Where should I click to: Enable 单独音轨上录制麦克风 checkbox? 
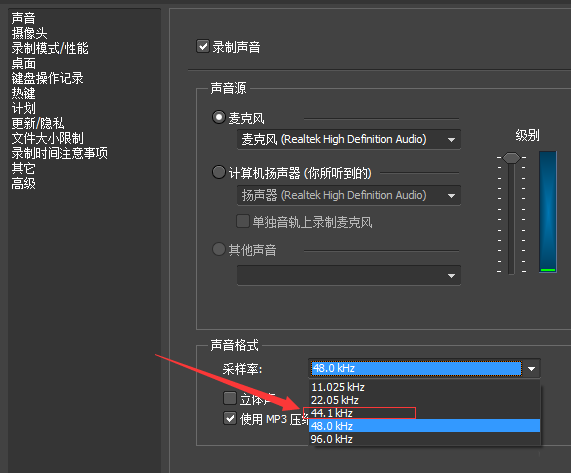click(243, 221)
